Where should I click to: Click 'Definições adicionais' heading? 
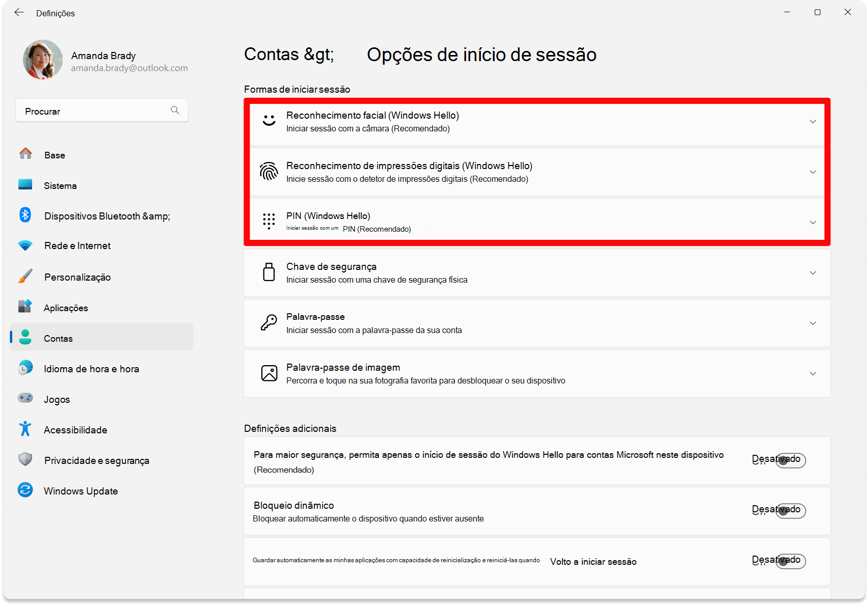tap(290, 428)
